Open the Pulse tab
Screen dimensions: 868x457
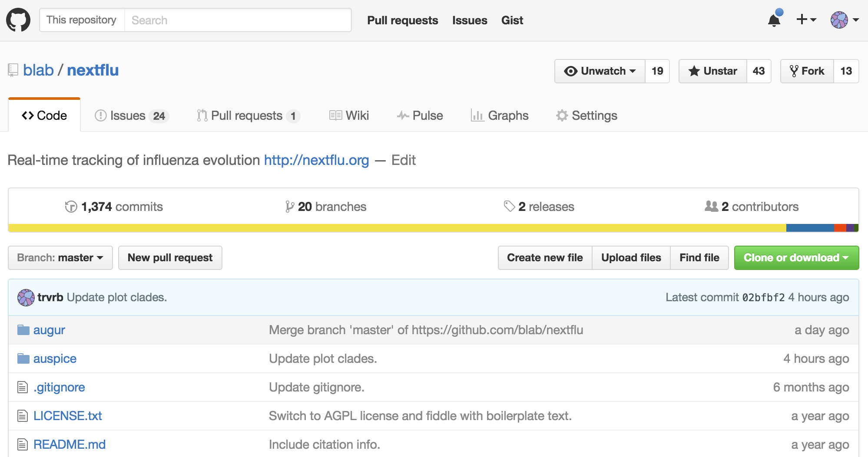[x=420, y=116]
